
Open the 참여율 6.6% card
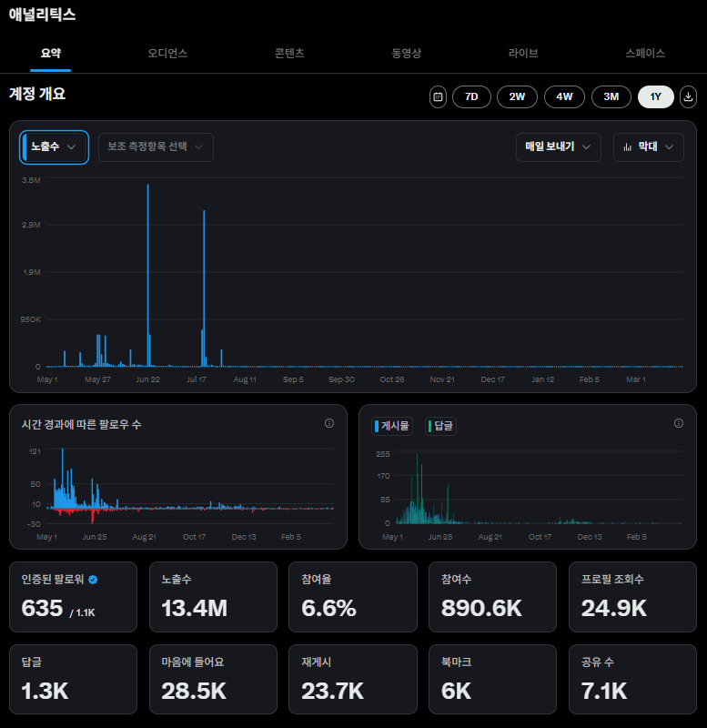coord(353,597)
